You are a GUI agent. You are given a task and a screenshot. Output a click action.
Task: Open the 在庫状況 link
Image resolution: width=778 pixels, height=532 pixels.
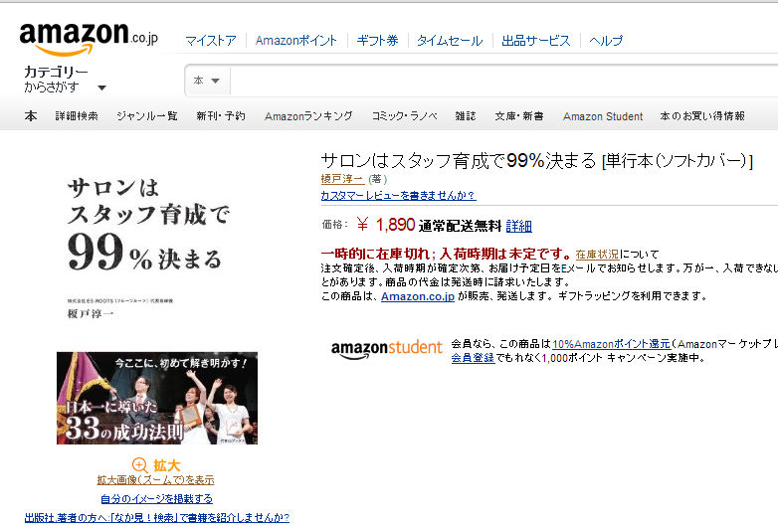597,255
